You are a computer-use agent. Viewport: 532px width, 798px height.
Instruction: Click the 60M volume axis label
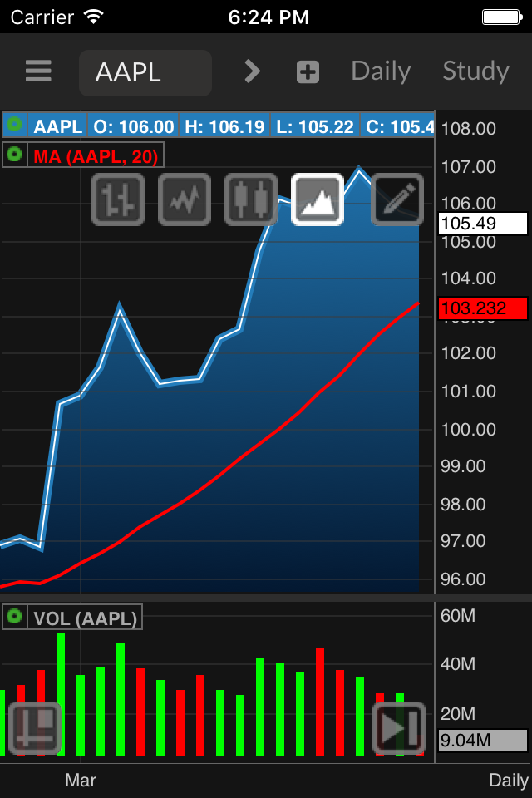tap(458, 616)
